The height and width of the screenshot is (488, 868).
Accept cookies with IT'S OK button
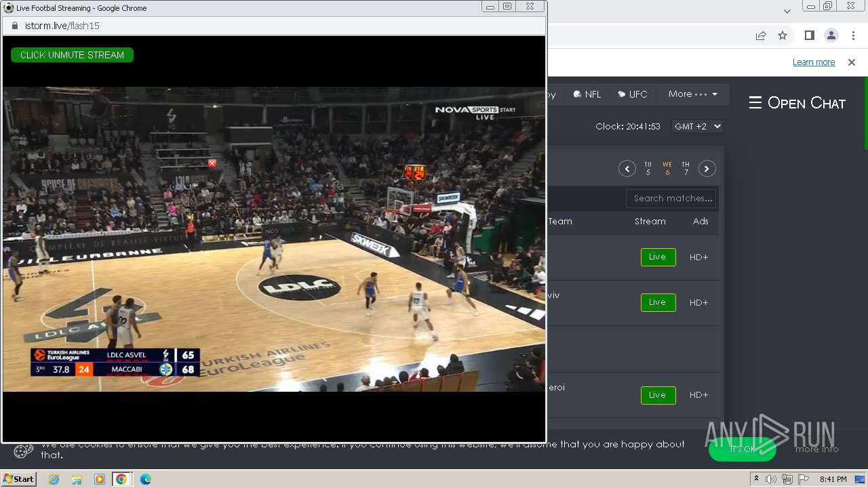tap(743, 449)
